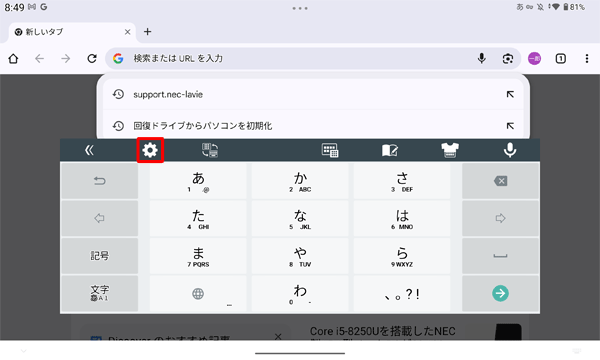Tap the globe language switch key
This screenshot has width=600, height=360.
(x=198, y=293)
